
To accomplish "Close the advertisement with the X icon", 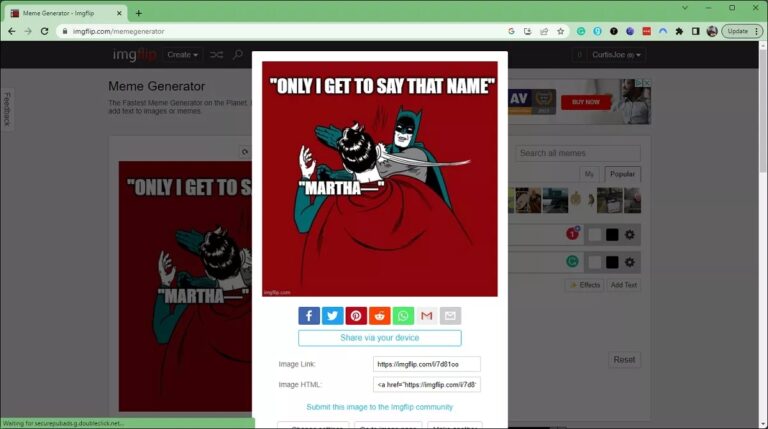I will click(x=647, y=83).
